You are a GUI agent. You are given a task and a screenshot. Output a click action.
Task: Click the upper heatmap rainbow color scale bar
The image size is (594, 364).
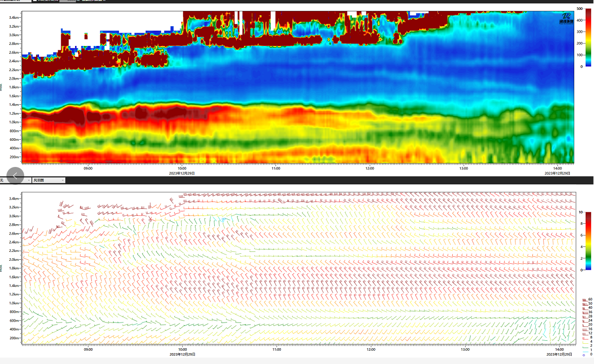[x=582, y=38]
